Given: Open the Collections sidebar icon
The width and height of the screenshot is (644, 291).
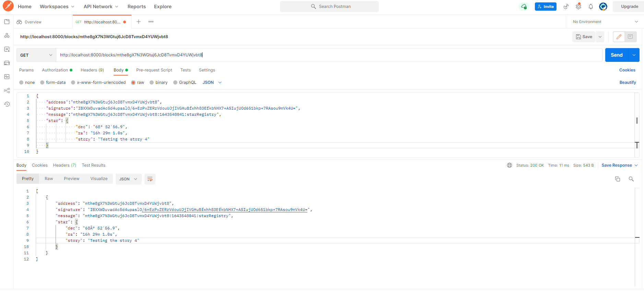Looking at the screenshot, I should (x=7, y=22).
